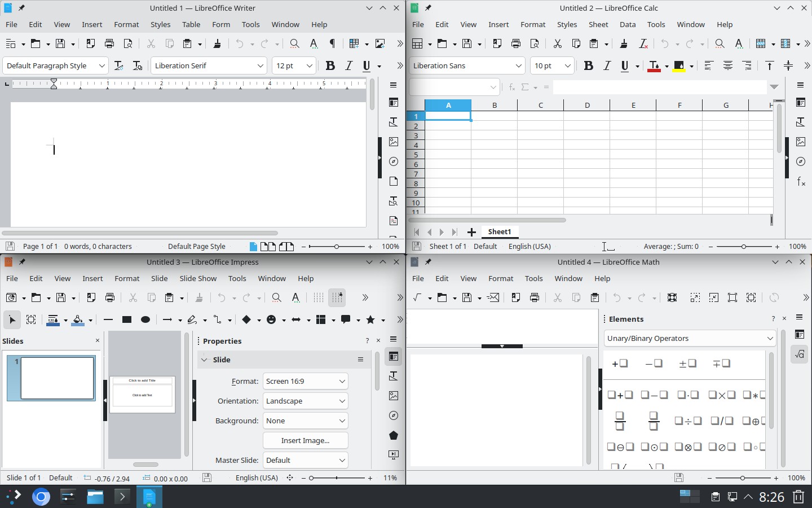The image size is (812, 508).
Task: Open Functions panel in the Calc sidebar
Action: 801,181
